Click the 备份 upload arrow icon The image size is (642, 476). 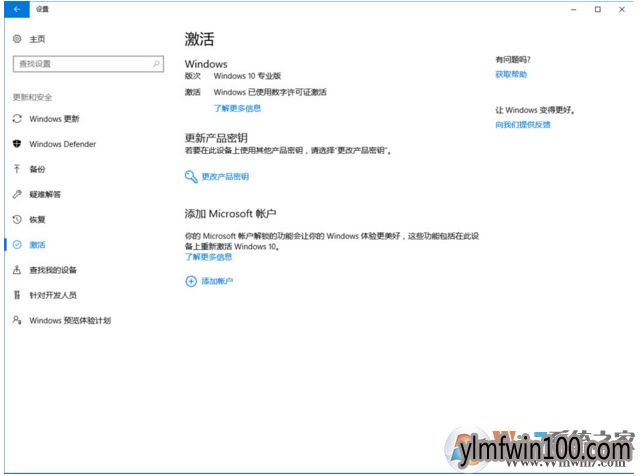(17, 169)
